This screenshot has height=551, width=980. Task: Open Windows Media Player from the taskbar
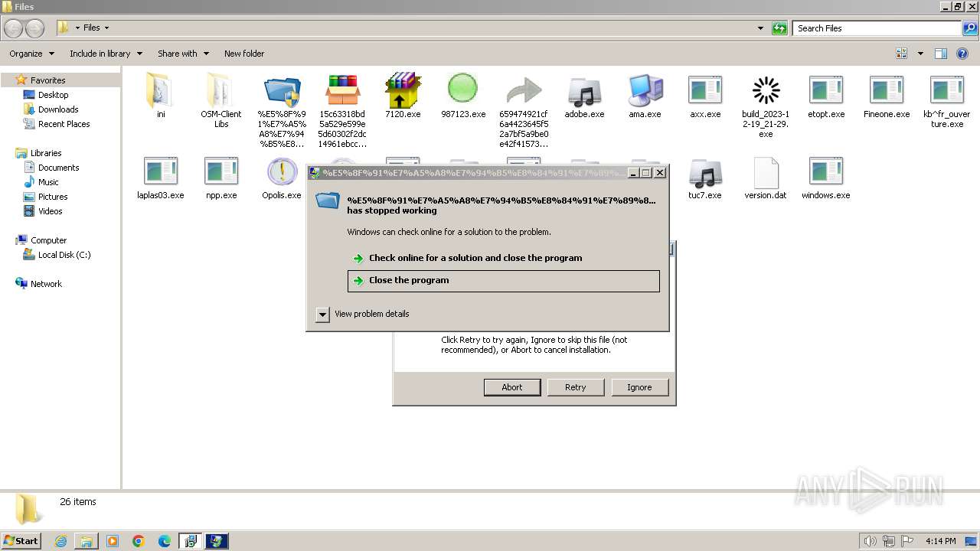[113, 541]
